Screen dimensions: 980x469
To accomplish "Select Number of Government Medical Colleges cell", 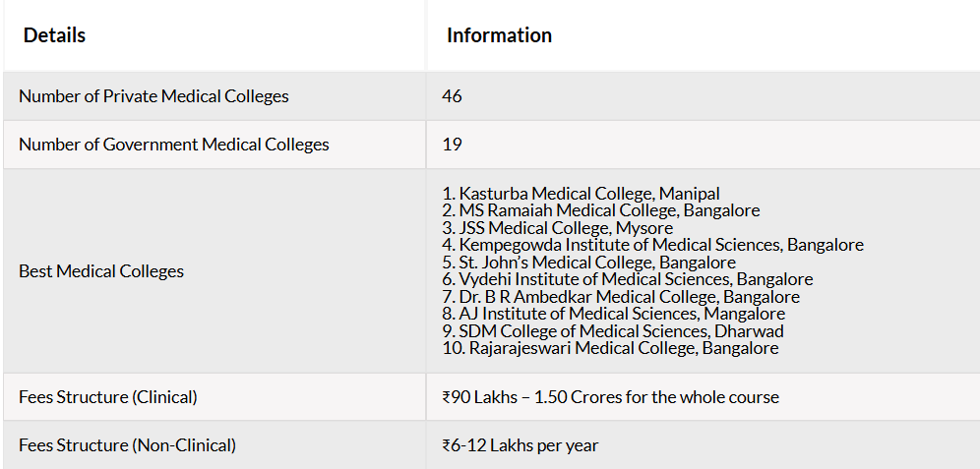I will (x=214, y=145).
